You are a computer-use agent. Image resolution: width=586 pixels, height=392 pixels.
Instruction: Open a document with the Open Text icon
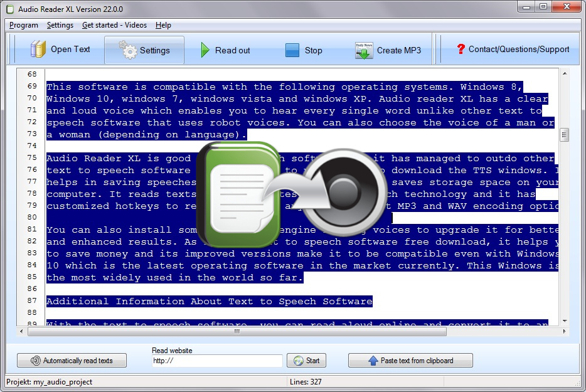click(x=39, y=49)
